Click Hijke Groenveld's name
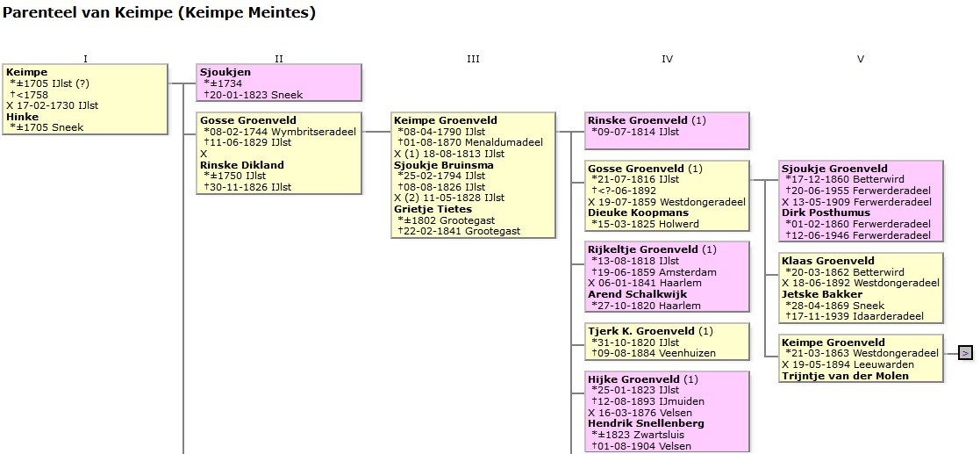This screenshot has height=454, width=980. 633,379
